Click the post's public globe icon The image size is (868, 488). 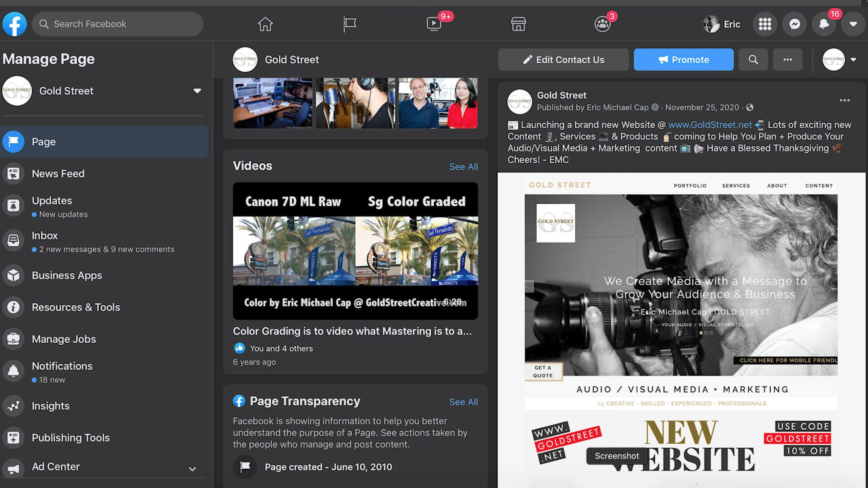click(x=750, y=107)
